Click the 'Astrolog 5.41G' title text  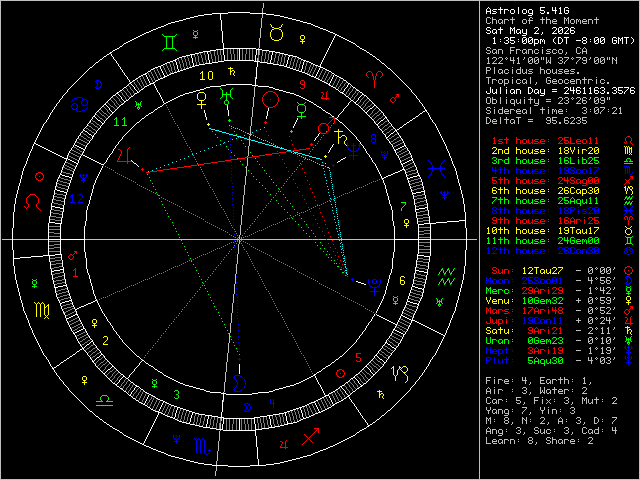527,11
